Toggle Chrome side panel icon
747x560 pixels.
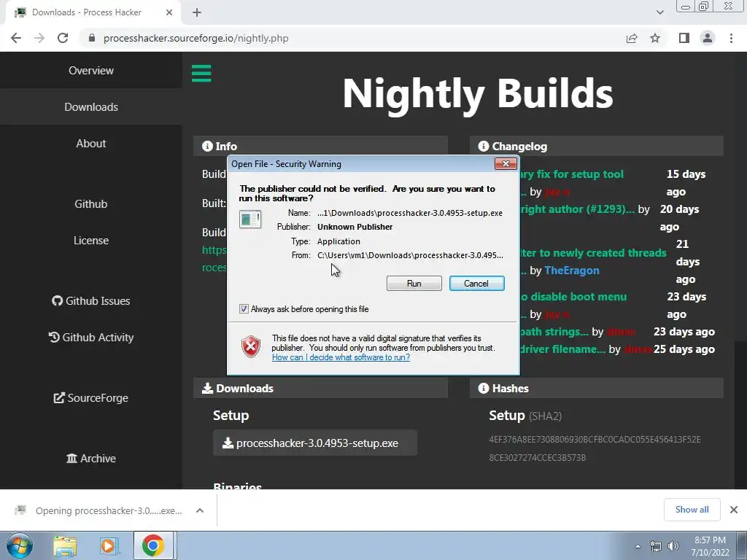coord(684,38)
